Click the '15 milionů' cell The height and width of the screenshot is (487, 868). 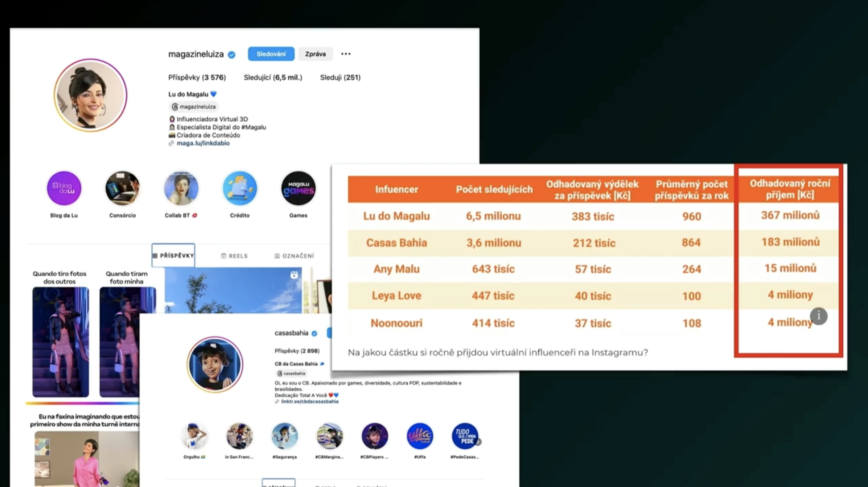[x=790, y=268]
